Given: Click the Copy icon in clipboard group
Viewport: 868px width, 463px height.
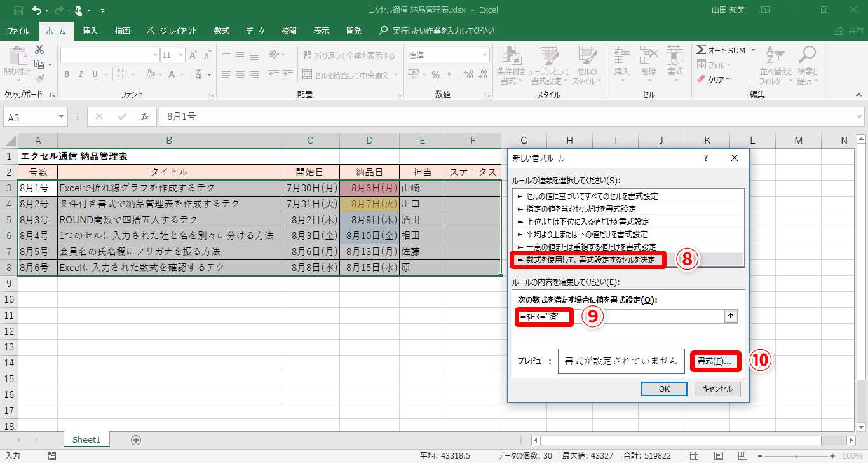Looking at the screenshot, I should point(39,64).
